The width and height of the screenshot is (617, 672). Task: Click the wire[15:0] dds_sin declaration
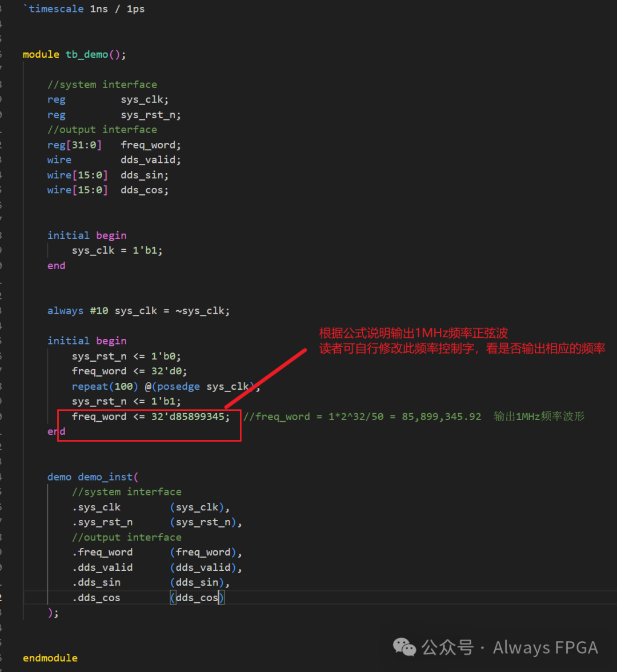point(108,175)
